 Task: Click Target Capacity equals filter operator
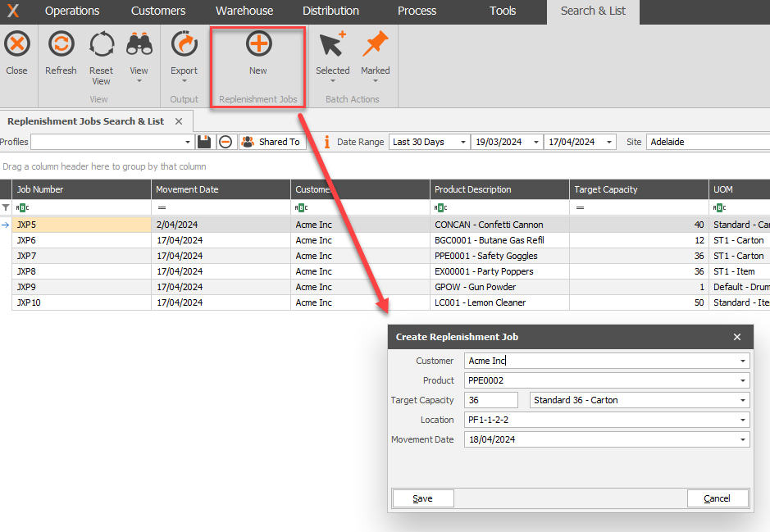(x=580, y=207)
